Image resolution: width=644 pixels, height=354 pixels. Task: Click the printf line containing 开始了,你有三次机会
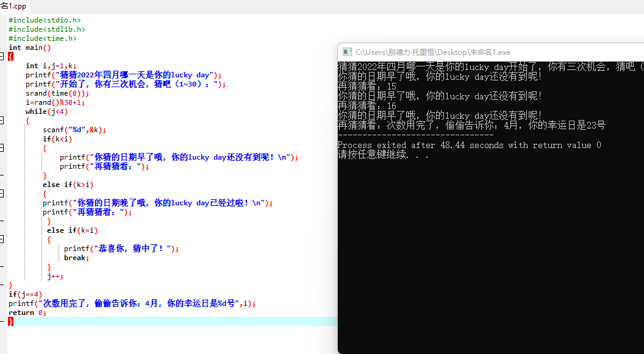coord(126,84)
